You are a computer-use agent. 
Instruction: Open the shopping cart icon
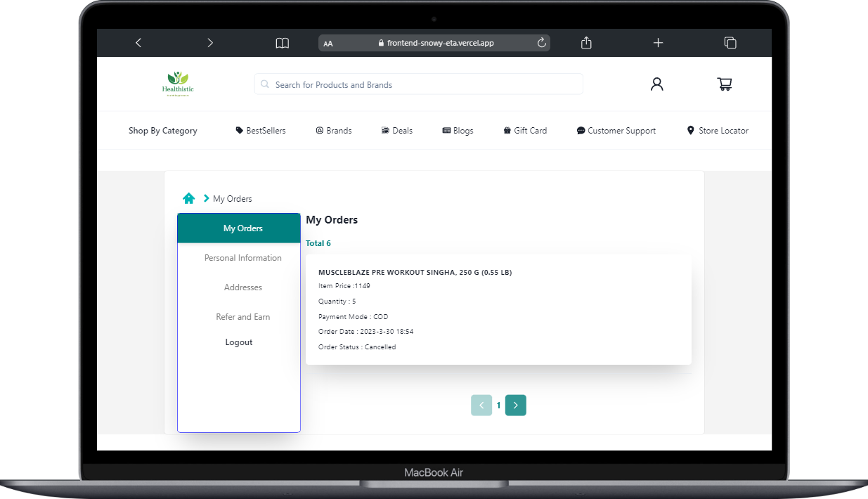tap(725, 84)
